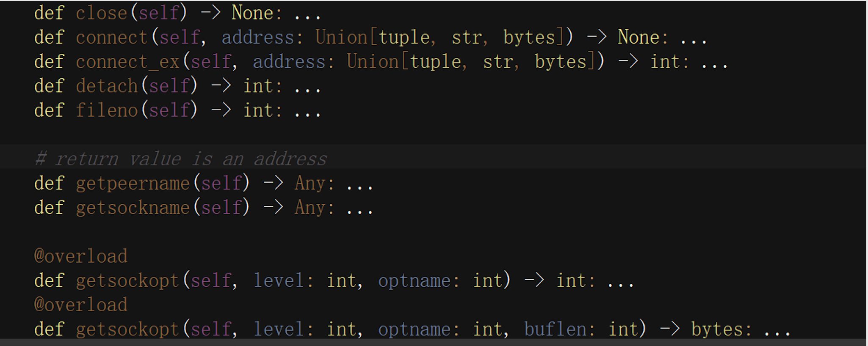Click the int return type of fileno
The width and height of the screenshot is (868, 346).
[x=258, y=110]
